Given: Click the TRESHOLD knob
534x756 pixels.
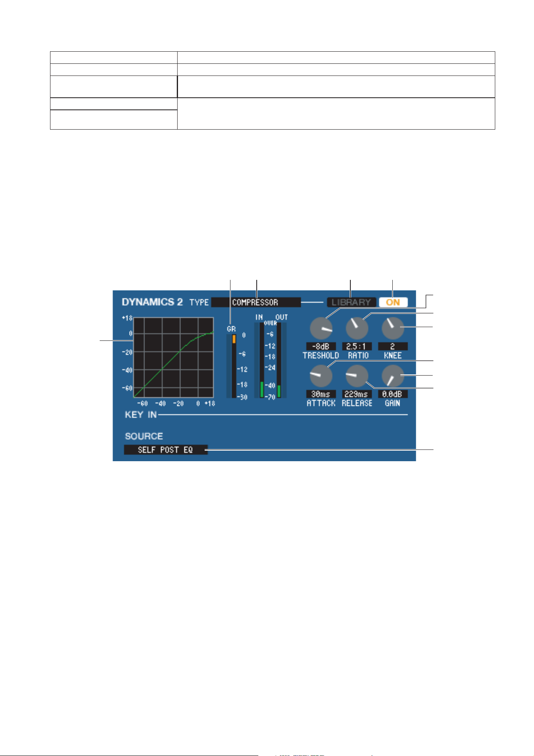Looking at the screenshot, I should pyautogui.click(x=321, y=328).
